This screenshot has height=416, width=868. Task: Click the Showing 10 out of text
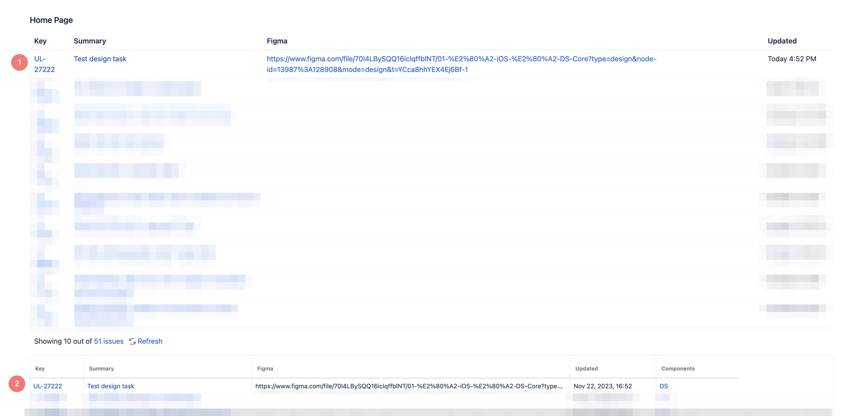click(63, 341)
